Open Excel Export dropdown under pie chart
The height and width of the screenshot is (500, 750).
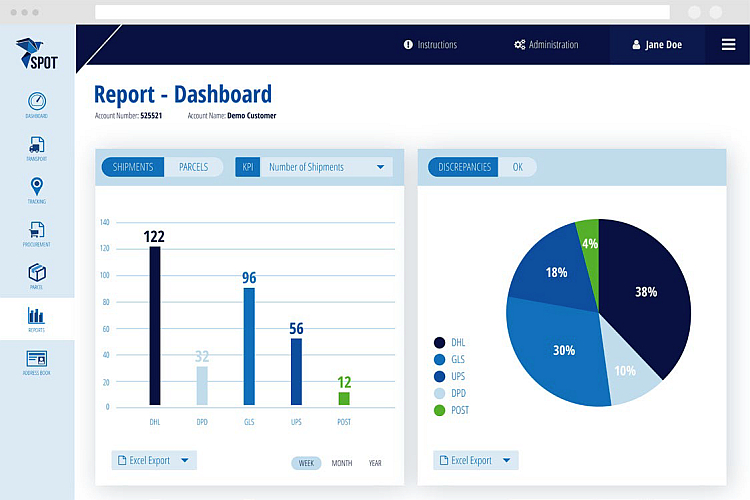(476, 461)
